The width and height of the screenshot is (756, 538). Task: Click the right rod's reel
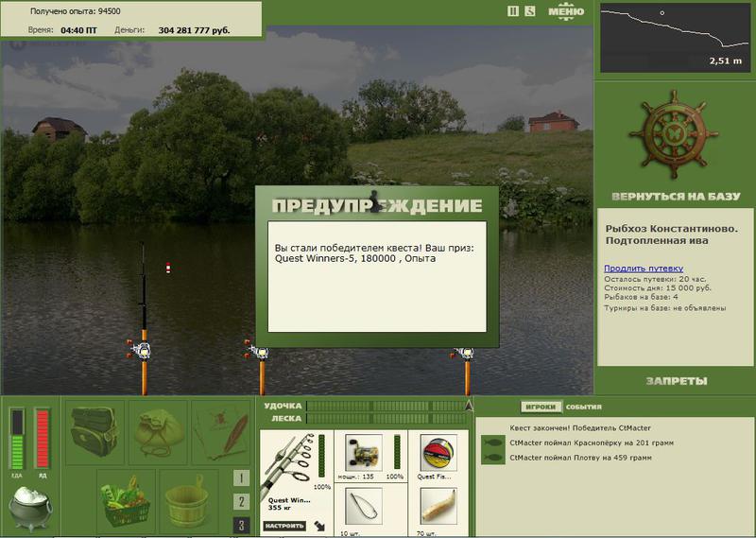pyautogui.click(x=464, y=354)
